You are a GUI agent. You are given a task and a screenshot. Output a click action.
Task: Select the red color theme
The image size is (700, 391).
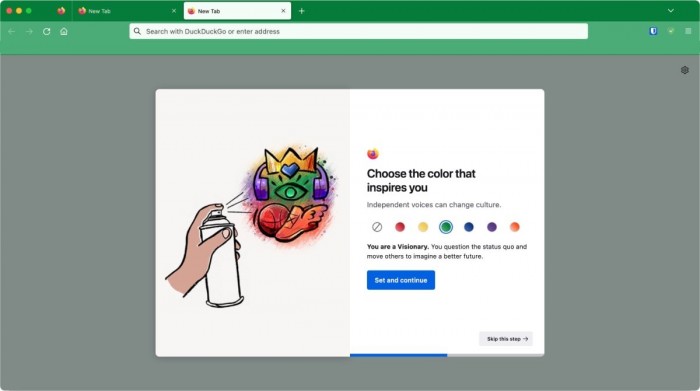(400, 227)
